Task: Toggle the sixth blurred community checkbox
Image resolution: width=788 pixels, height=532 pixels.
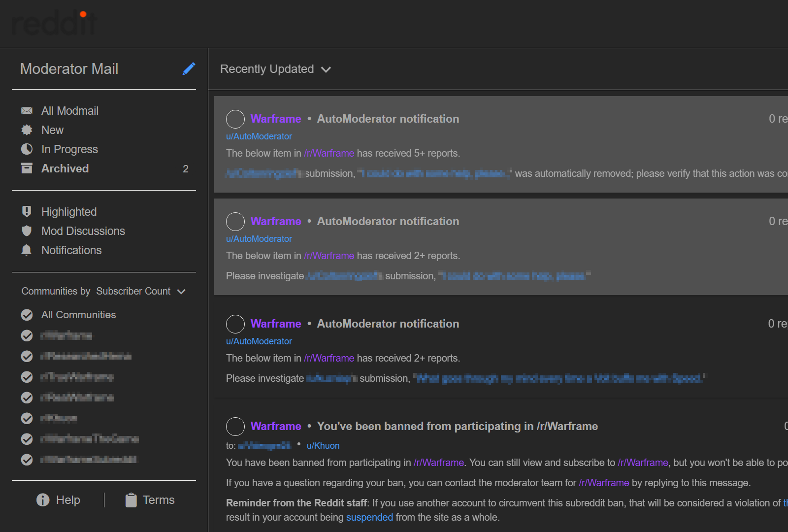Action: pyautogui.click(x=27, y=439)
